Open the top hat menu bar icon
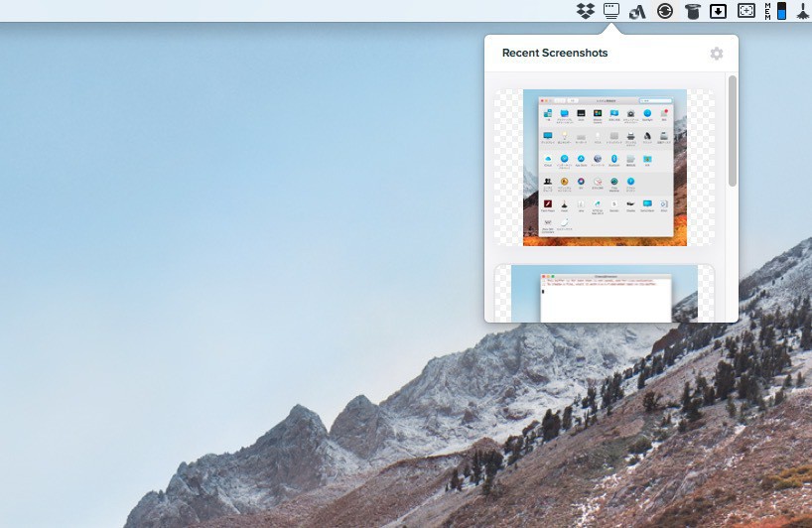The height and width of the screenshot is (528, 812). 692,11
